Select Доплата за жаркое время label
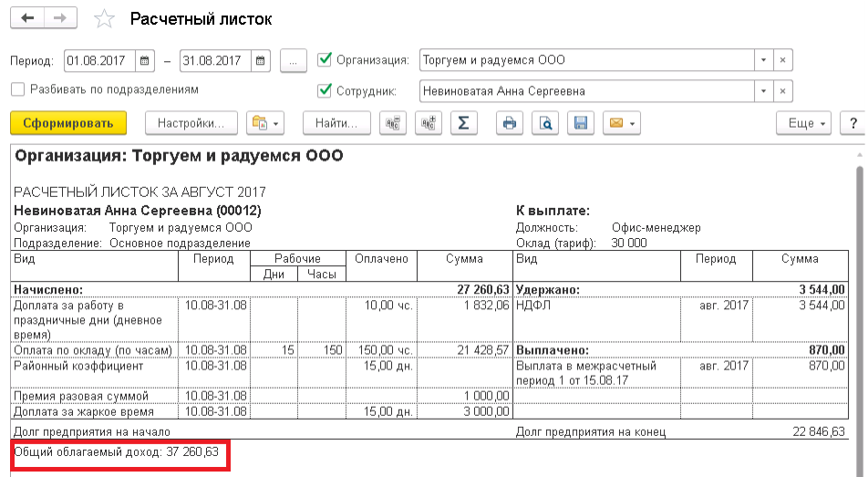The width and height of the screenshot is (868, 477). (x=84, y=411)
